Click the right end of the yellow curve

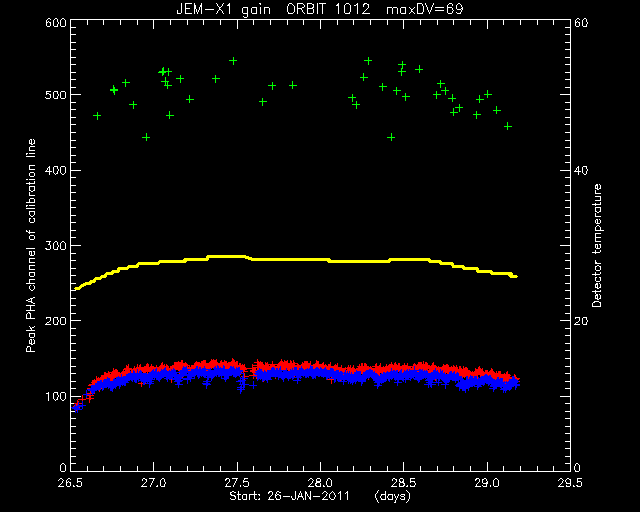pyautogui.click(x=515, y=276)
